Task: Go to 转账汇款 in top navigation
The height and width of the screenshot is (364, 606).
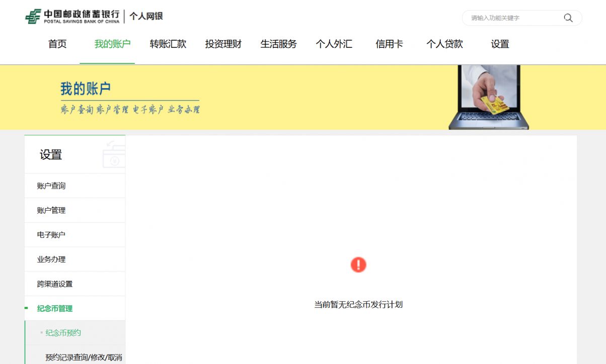Action: pyautogui.click(x=168, y=44)
